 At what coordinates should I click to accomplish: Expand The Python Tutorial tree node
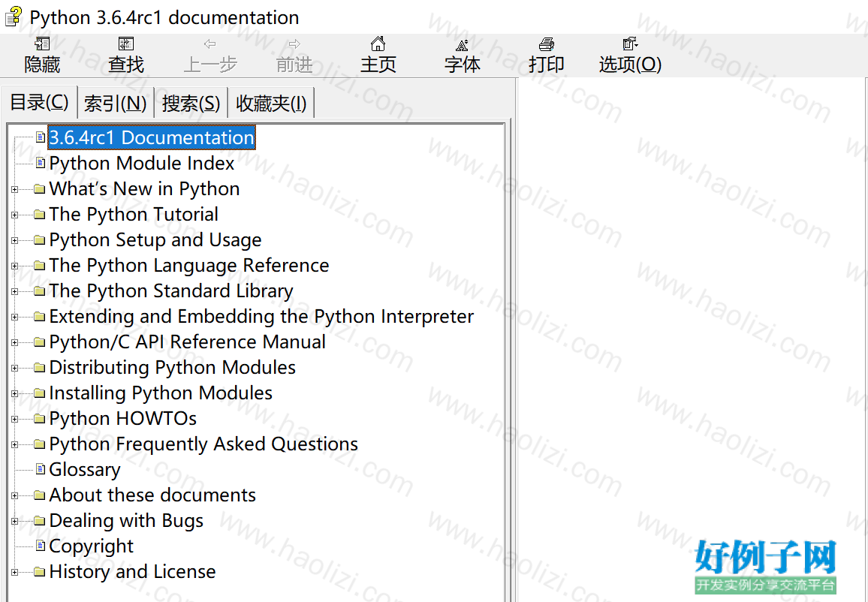click(x=14, y=215)
